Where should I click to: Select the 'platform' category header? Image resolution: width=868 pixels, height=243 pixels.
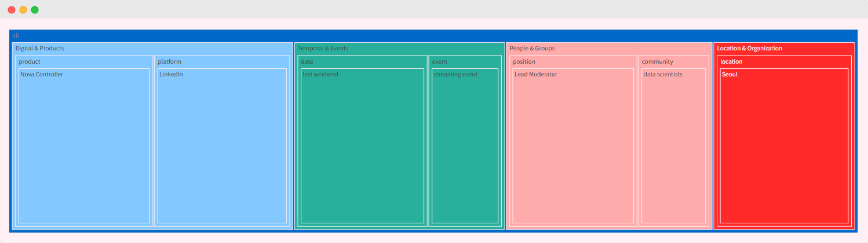click(x=222, y=61)
